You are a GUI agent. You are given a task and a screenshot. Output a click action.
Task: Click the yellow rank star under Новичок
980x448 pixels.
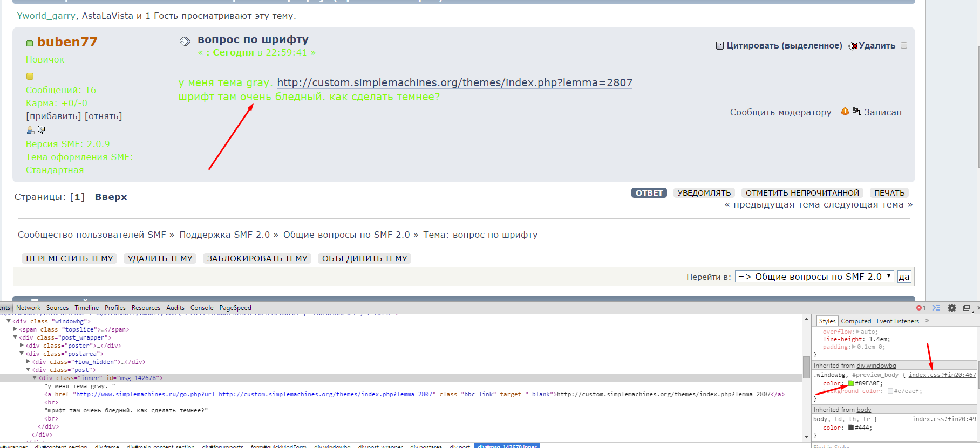coord(30,76)
